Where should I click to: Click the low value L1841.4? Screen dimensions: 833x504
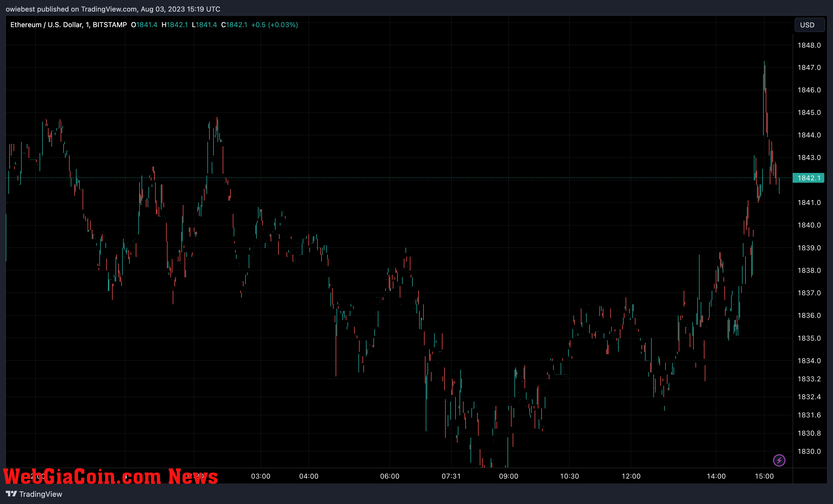[x=204, y=25]
